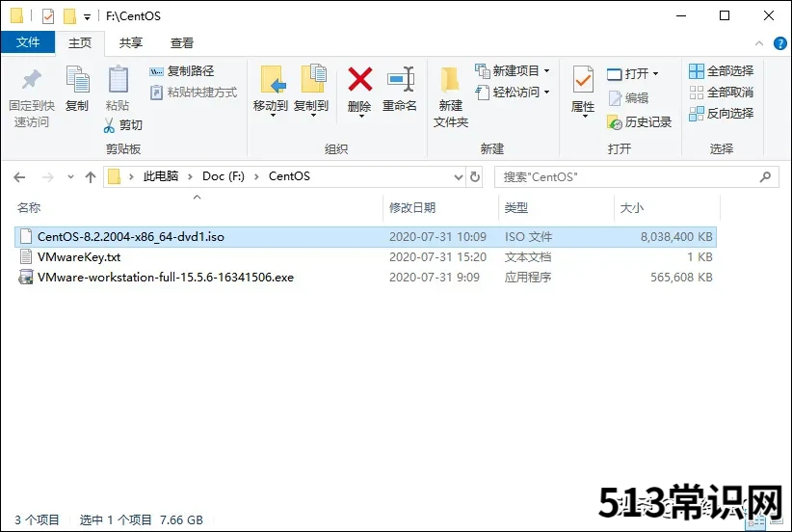Viewport: 792px width, 532px height.
Task: Select none (全部取消)
Action: coord(722,93)
